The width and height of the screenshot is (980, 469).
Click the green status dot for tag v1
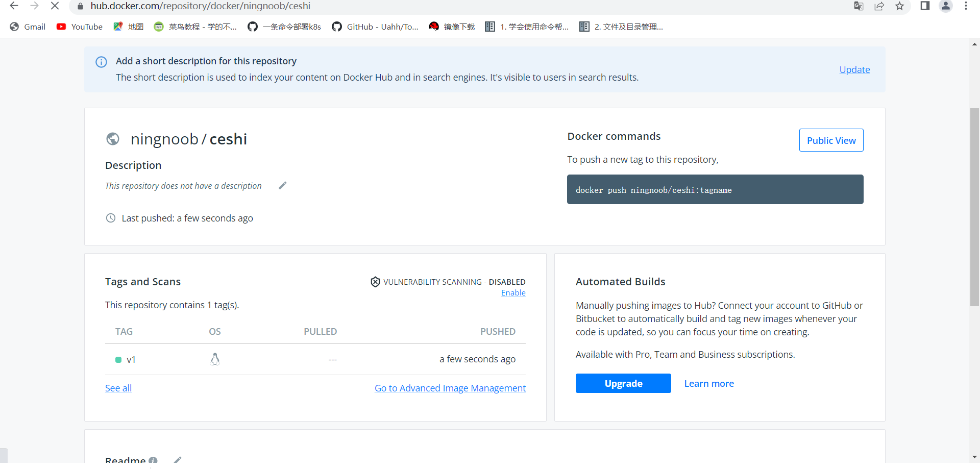[x=118, y=360]
